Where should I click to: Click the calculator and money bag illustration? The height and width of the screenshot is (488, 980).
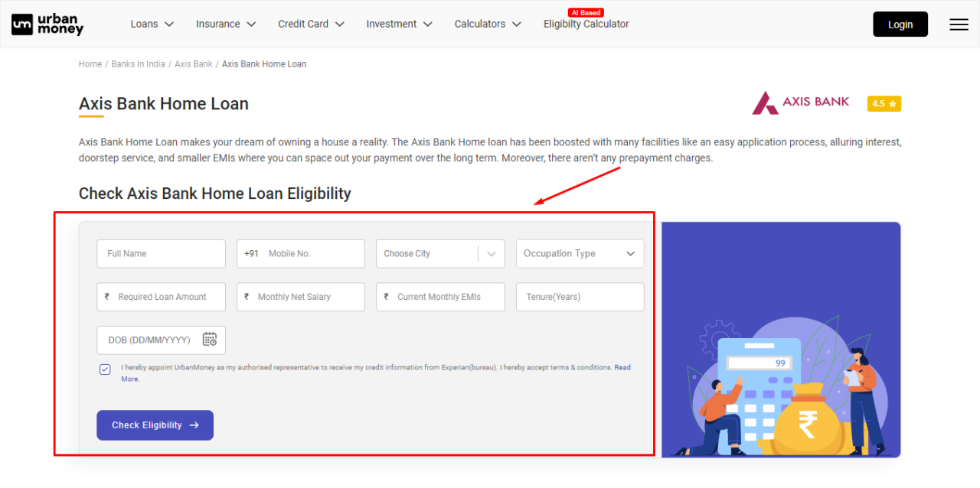(x=781, y=340)
